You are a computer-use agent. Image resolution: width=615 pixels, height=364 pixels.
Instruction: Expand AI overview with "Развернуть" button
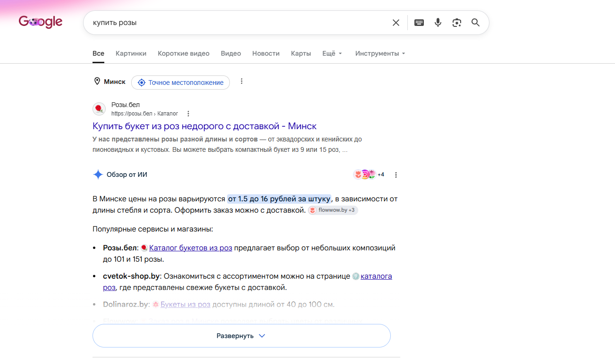[x=242, y=336]
